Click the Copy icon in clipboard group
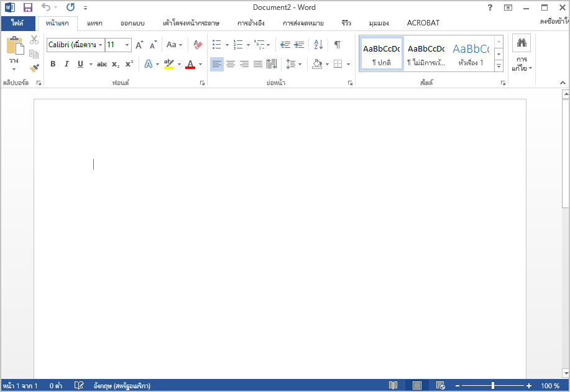570x392 pixels. click(x=34, y=54)
